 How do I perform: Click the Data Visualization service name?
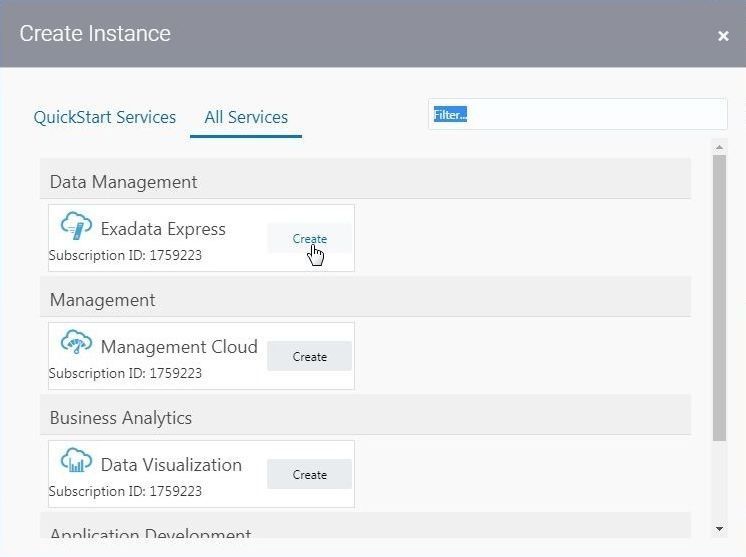(x=171, y=465)
